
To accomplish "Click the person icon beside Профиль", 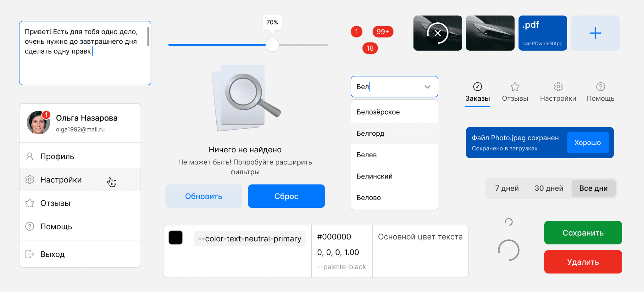I will [30, 156].
